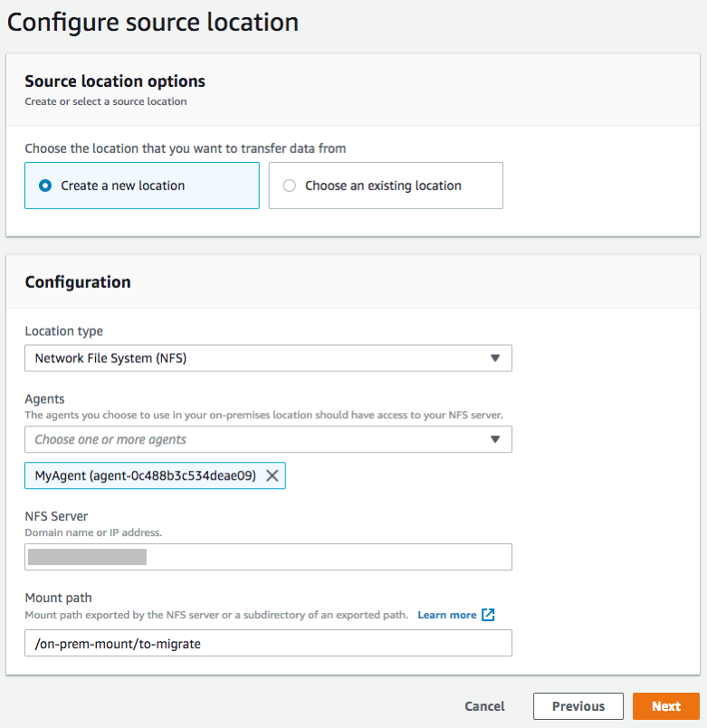Click the NFS Server input field
Viewport: 707px width, 728px height.
coord(268,557)
